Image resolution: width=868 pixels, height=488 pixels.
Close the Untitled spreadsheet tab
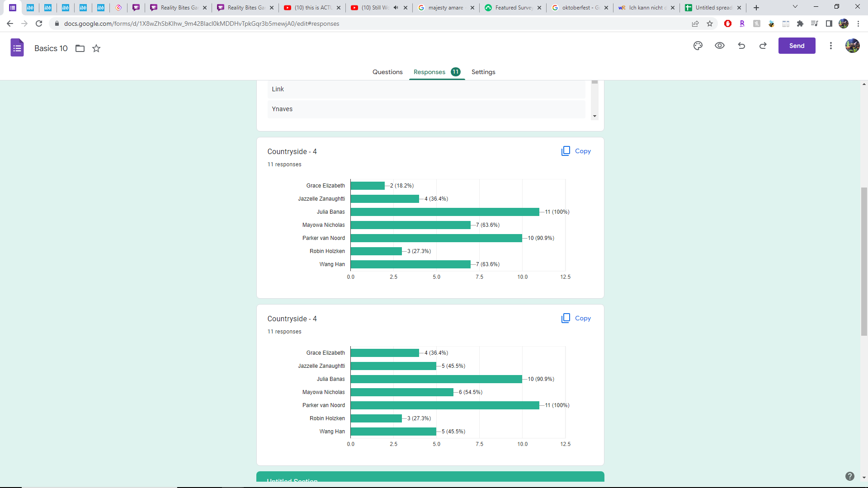pos(739,8)
